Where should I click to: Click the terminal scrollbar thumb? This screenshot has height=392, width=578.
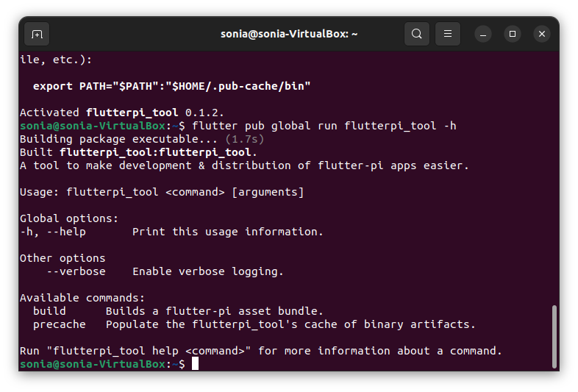click(554, 336)
